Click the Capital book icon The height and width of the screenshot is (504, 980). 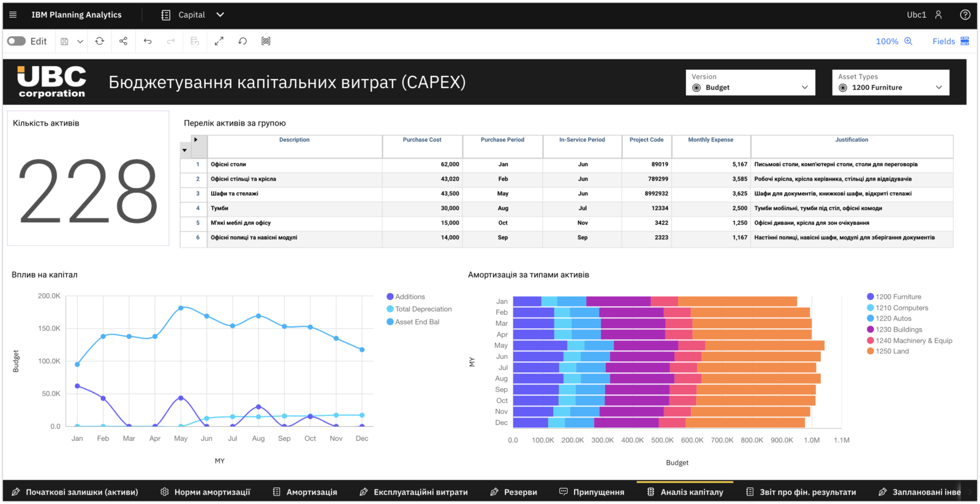click(x=166, y=15)
